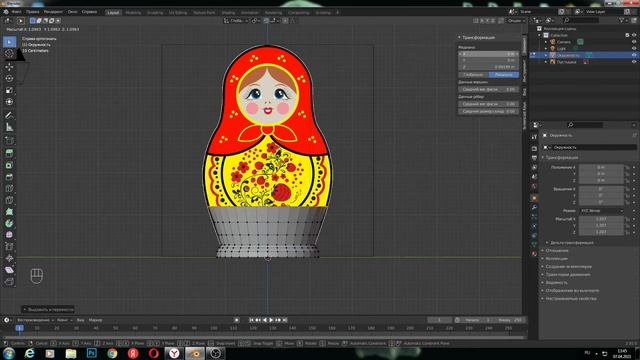Screen dimensions: 640x360
Task: Open Photoshop from the taskbar
Action: [x=91, y=353]
